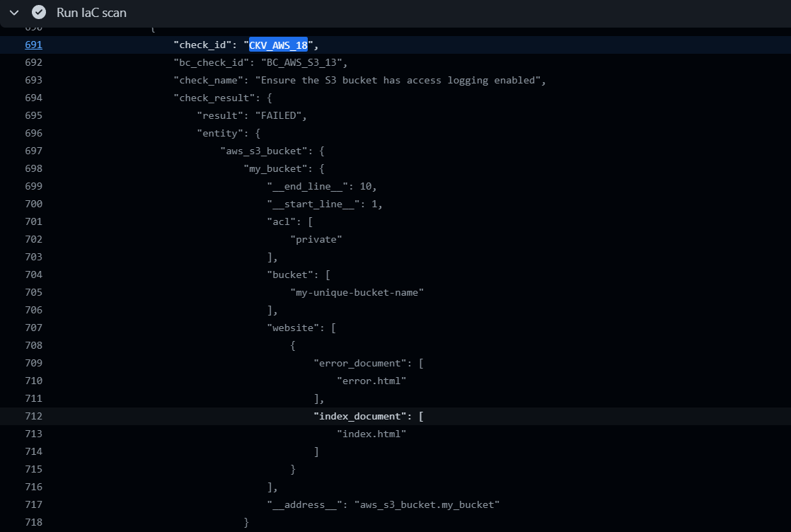Click the green success checkmark icon
Viewport: 791px width, 532px height.
(40, 13)
